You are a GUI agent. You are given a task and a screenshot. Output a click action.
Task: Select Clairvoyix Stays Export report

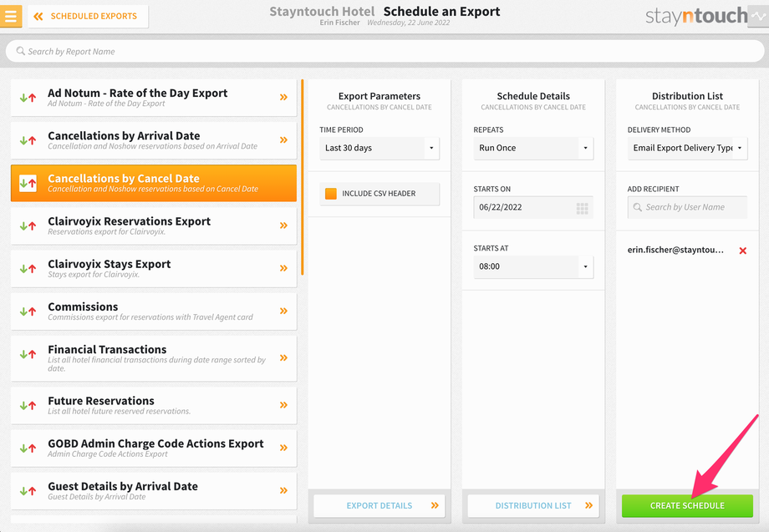[154, 268]
